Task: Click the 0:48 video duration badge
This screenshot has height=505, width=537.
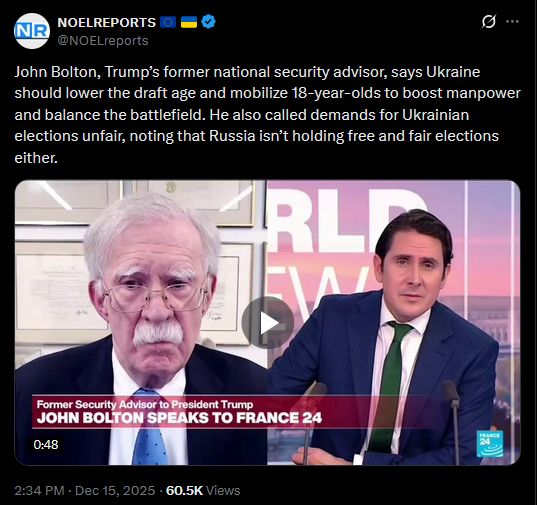Action: pyautogui.click(x=46, y=445)
